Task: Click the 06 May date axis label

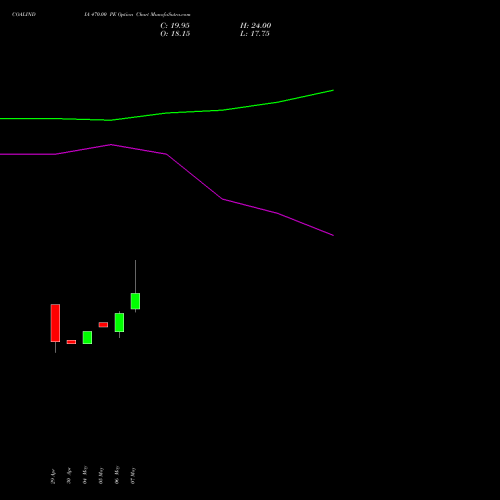Action: (117, 475)
